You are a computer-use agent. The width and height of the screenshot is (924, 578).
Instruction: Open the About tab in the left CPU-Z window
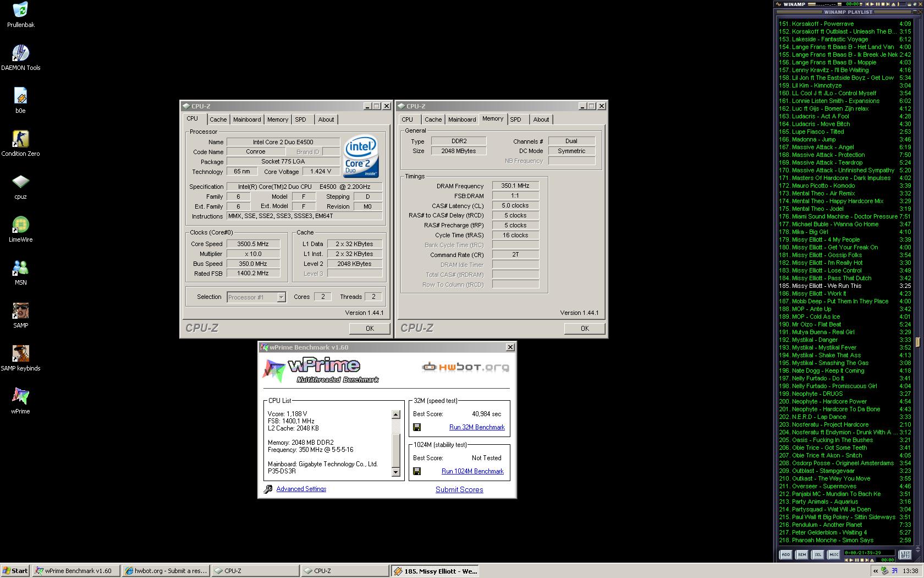tap(326, 119)
